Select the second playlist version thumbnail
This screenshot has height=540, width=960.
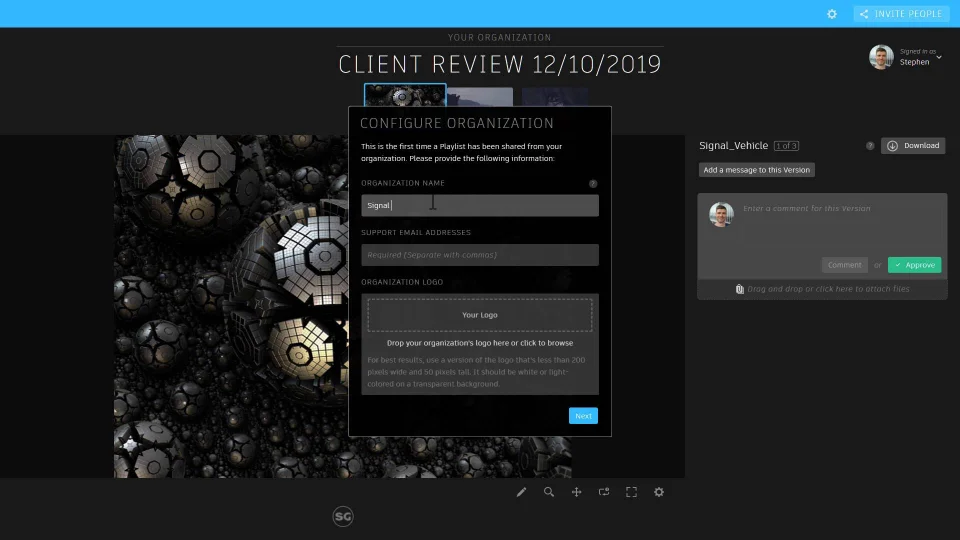480,97
